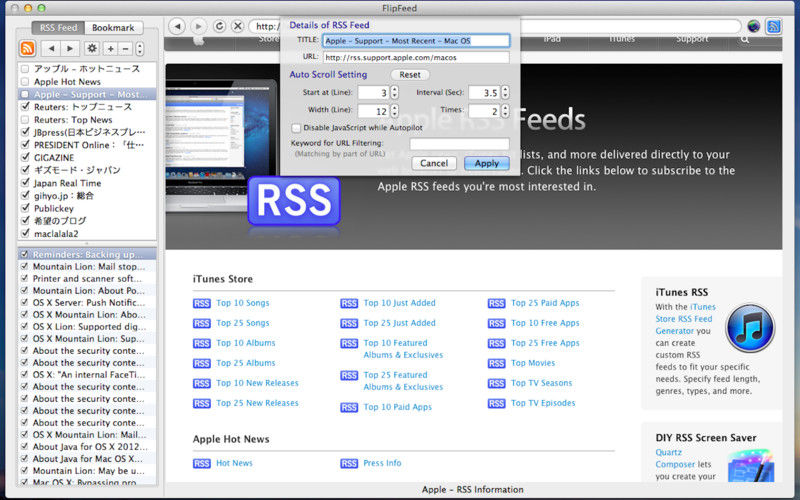Uncheck the Publickey feed checkbox
This screenshot has width=800, height=500.
(x=25, y=208)
